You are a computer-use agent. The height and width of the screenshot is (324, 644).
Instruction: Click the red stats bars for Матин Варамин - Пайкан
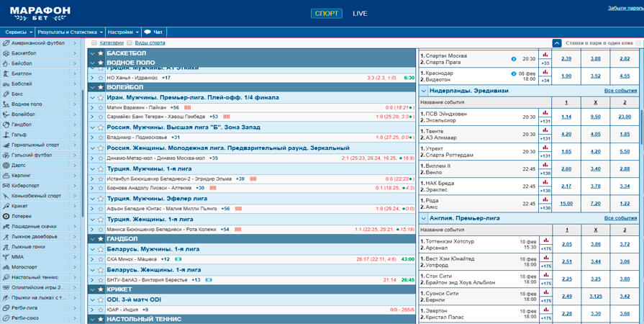pos(188,107)
